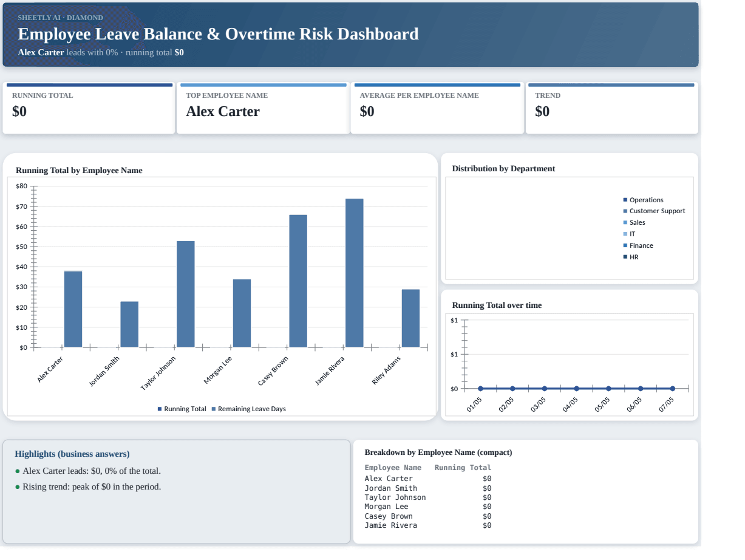This screenshot has height=560, width=745.
Task: Click the header subtitle 'leads with 0% · running total $0'
Action: point(125,52)
